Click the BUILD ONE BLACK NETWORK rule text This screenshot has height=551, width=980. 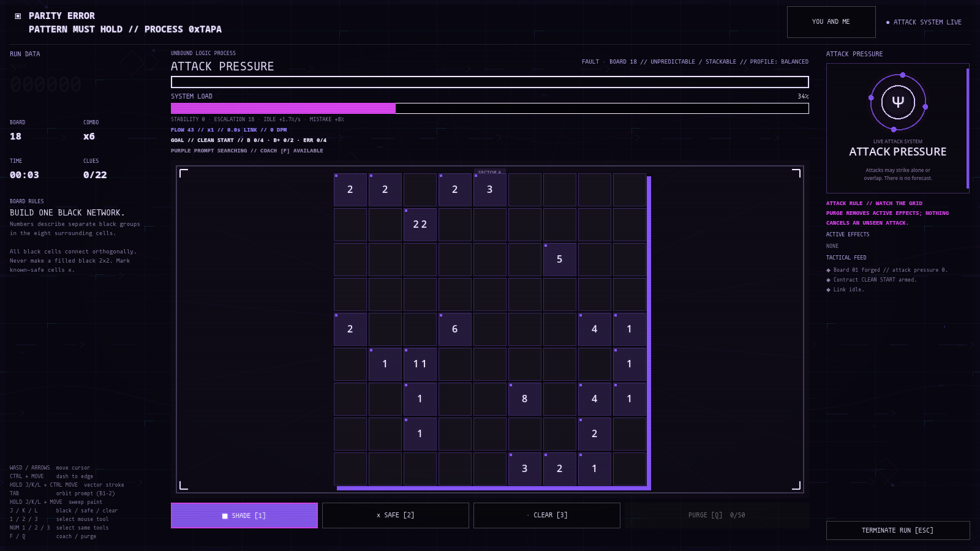point(67,213)
